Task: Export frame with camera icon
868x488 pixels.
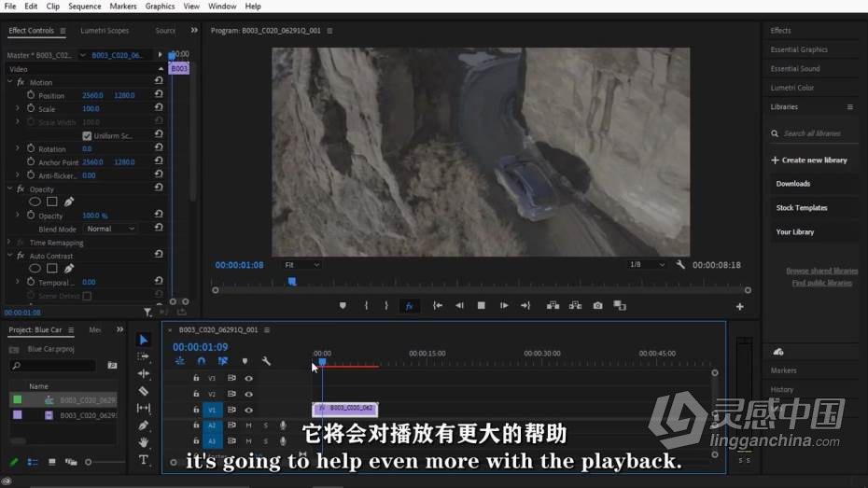Action: [x=598, y=305]
